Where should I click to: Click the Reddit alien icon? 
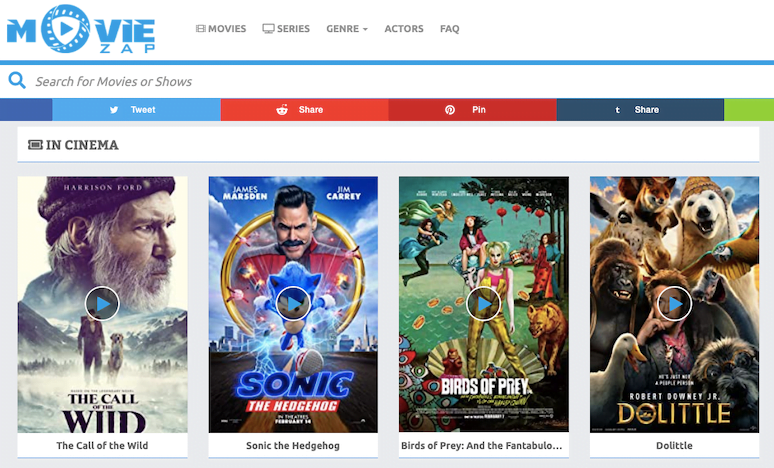282,110
